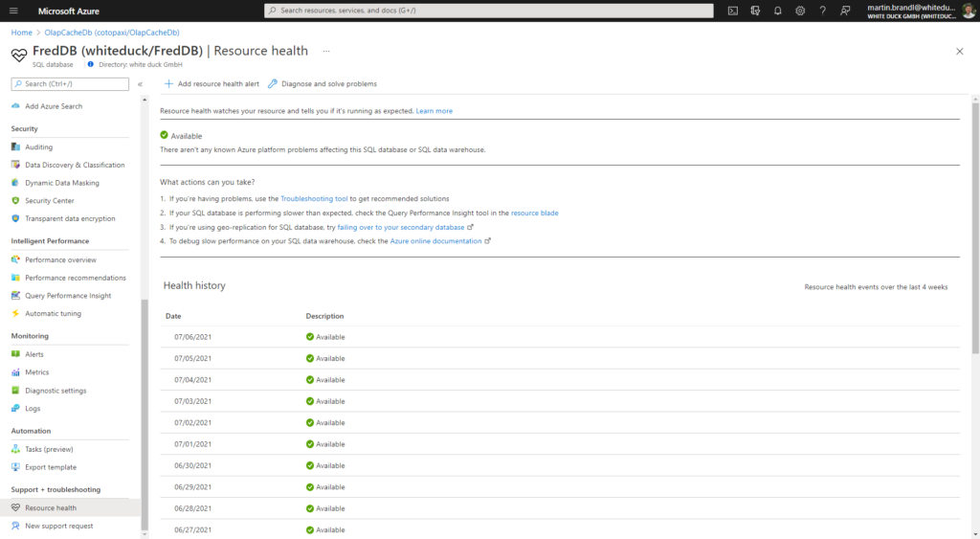Click the Performance overview icon
The image size is (980, 539).
tap(15, 259)
